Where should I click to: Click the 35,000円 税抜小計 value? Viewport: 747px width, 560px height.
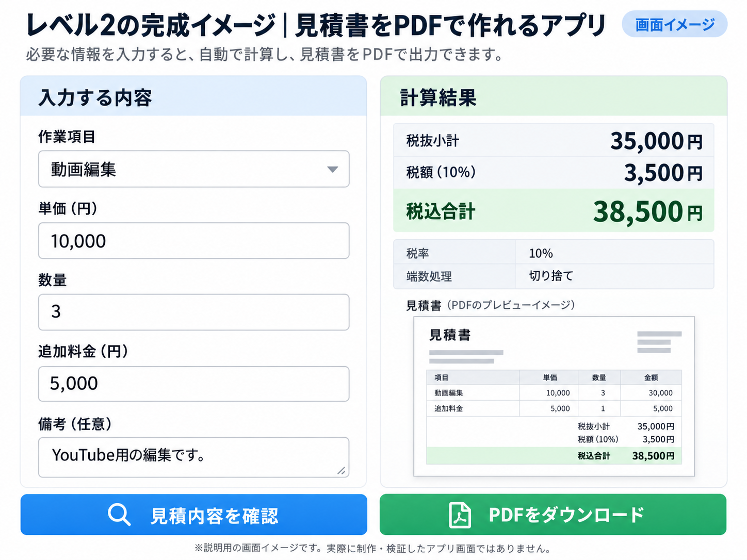point(656,141)
